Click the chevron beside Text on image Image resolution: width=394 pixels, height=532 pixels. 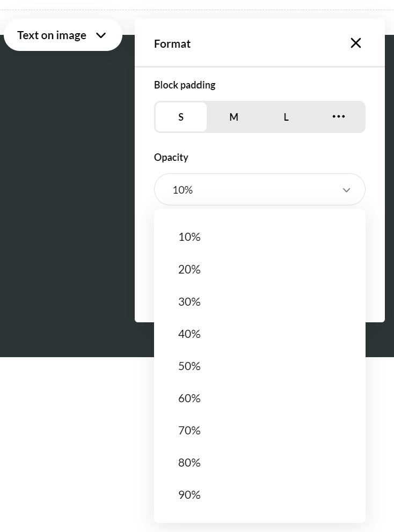coord(101,35)
